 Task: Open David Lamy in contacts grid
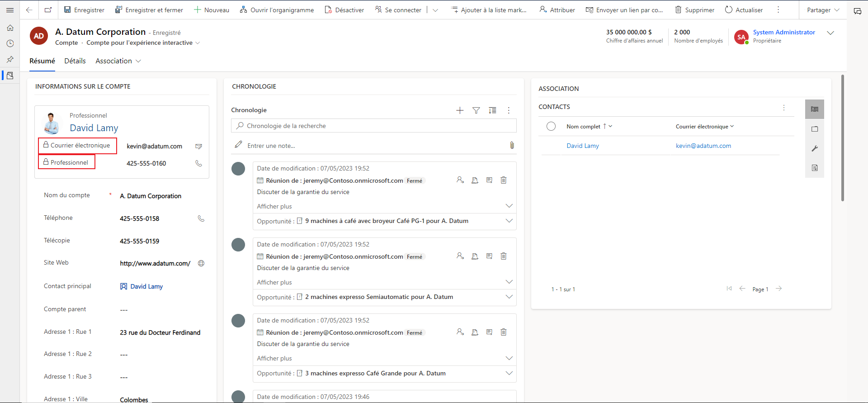(x=583, y=146)
